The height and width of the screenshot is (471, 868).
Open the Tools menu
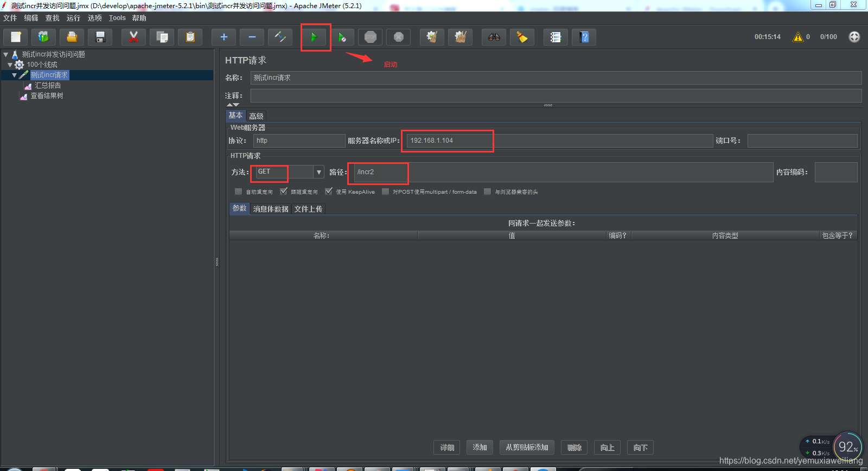point(117,18)
